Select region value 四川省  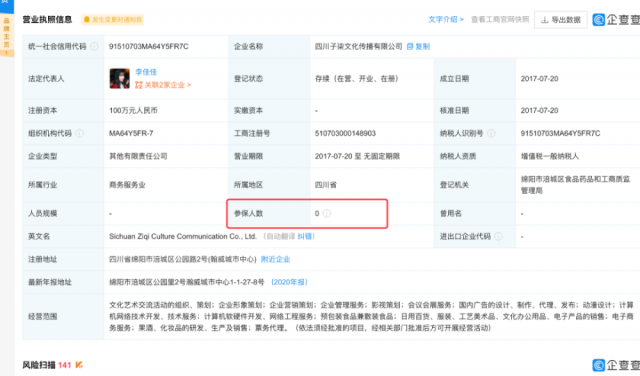326,185
